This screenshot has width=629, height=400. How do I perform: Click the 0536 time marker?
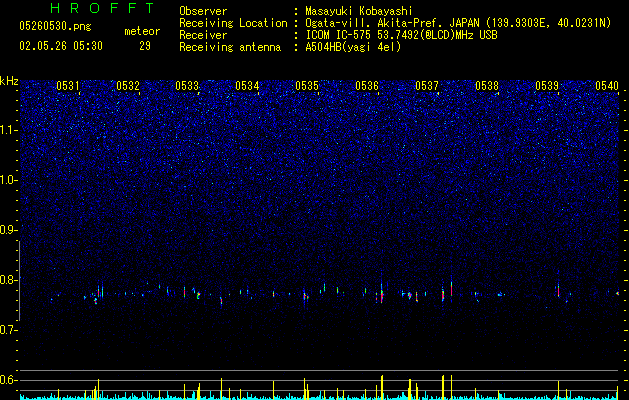coord(367,85)
